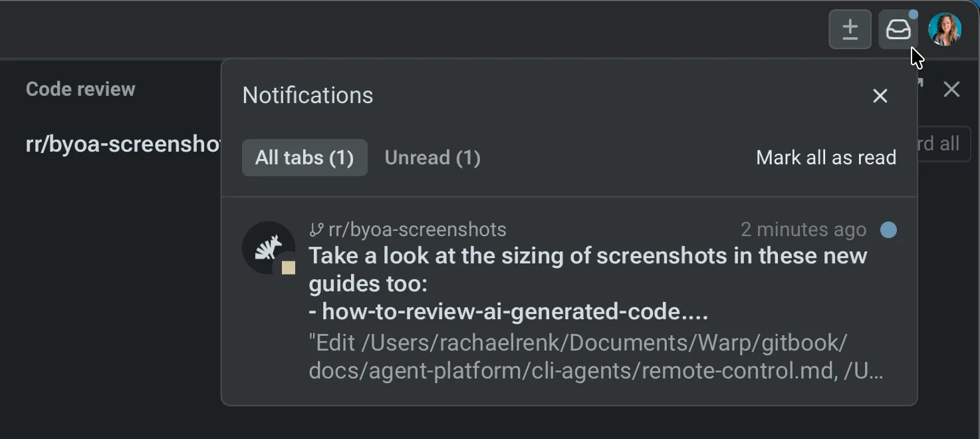Viewport: 980px width, 439px height.
Task: Click the 2 minutes ago timestamp
Action: (x=802, y=229)
